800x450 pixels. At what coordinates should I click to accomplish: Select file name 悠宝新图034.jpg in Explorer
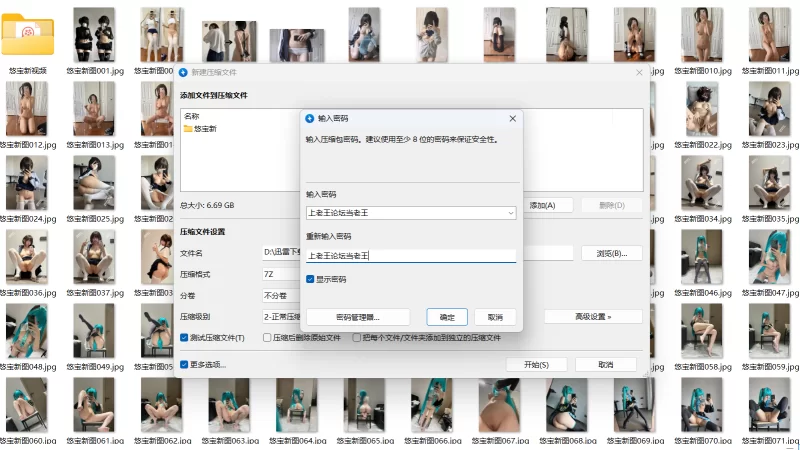pos(703,219)
